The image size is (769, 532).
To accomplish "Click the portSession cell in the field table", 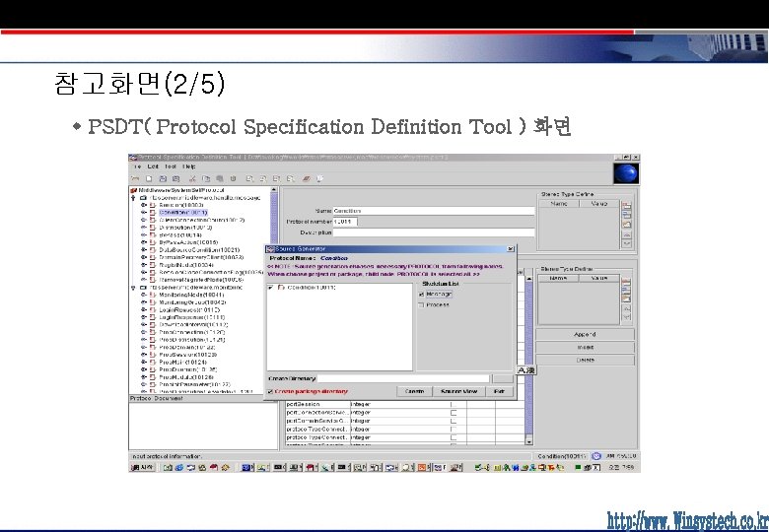I will point(317,405).
